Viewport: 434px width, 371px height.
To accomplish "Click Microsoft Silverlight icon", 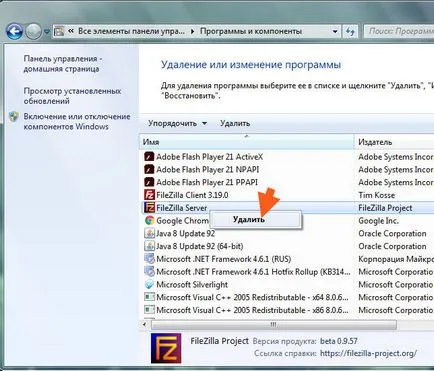I will [149, 284].
